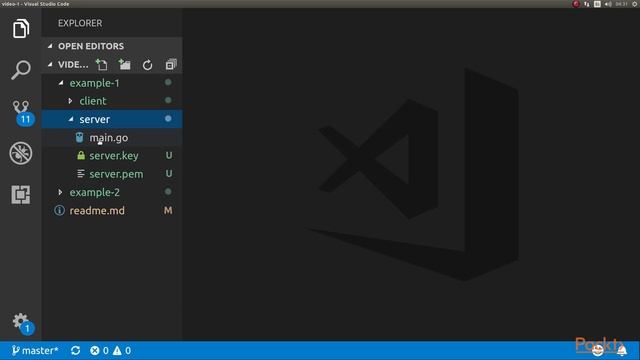Image resolution: width=640 pixels, height=360 pixels.
Task: Collapse the server folder arrow
Action: [71, 119]
